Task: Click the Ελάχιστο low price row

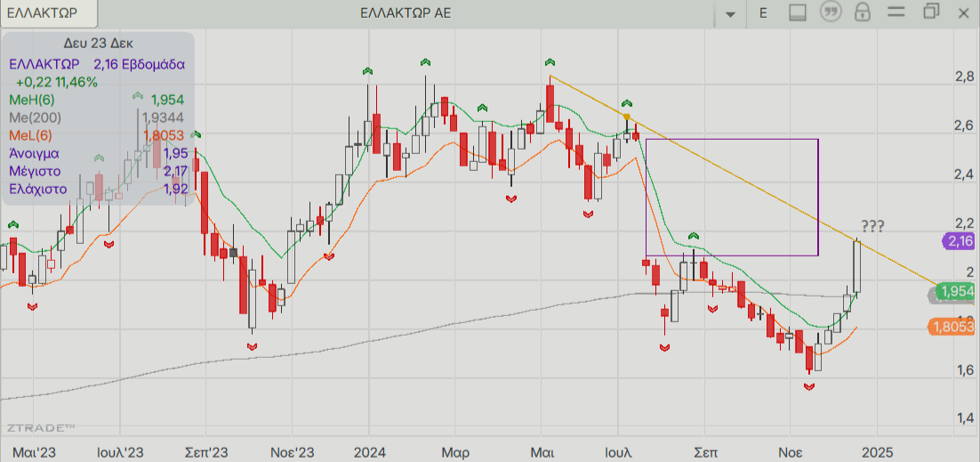Action: coord(98,189)
